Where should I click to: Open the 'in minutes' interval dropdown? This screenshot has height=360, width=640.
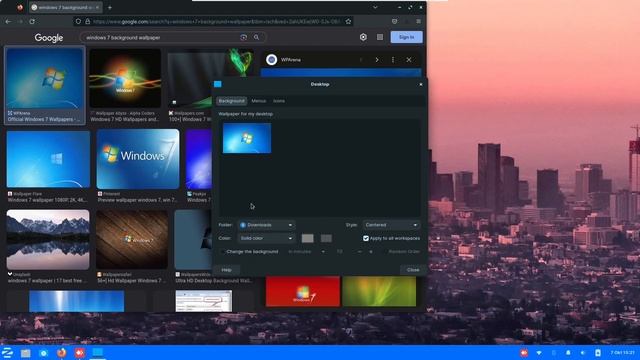[x=307, y=252]
